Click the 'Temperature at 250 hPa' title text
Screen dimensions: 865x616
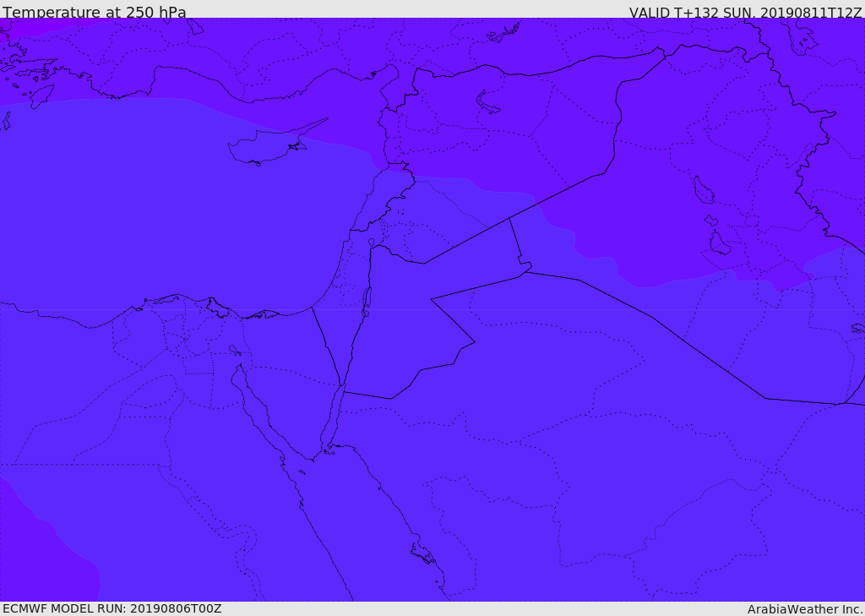coord(95,12)
